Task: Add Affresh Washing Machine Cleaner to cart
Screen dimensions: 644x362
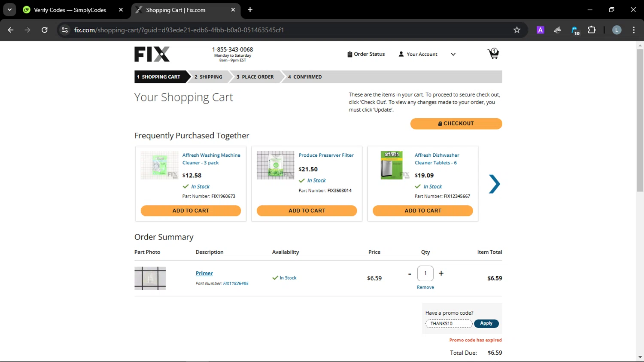Action: (191, 211)
